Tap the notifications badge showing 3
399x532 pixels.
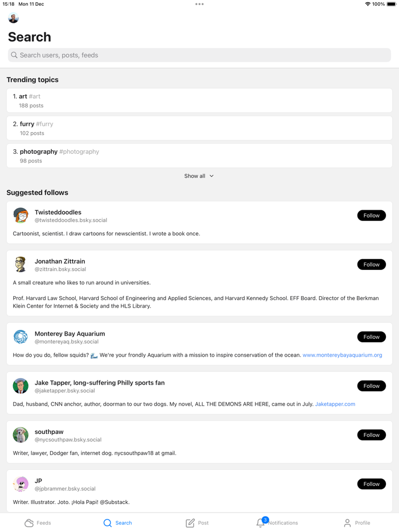(265, 519)
